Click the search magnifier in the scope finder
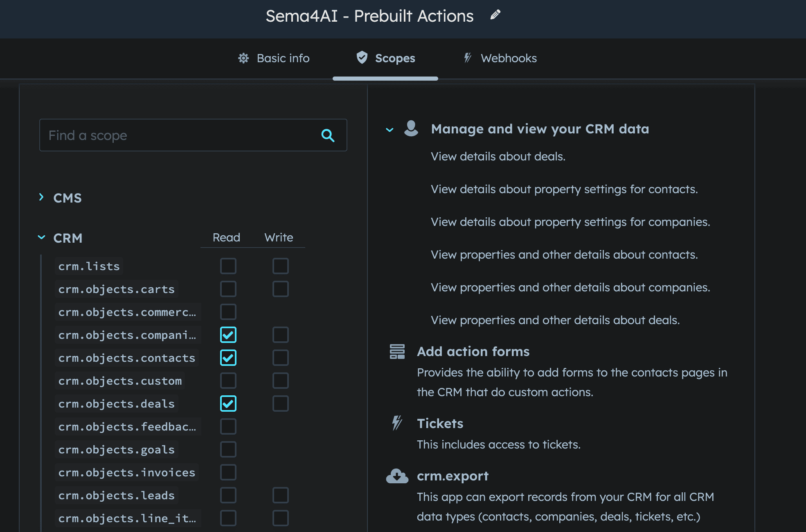Screen dimensions: 806x532 [328, 135]
